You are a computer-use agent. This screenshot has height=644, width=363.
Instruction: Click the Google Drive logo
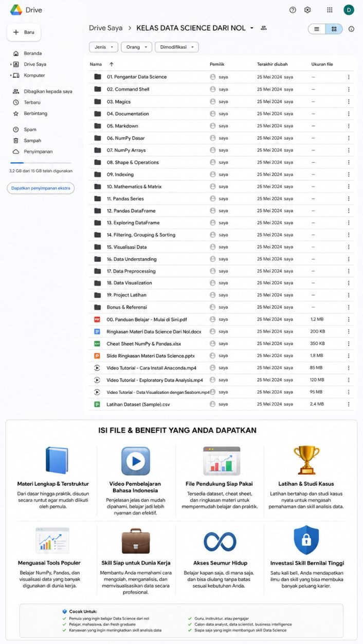click(x=16, y=10)
